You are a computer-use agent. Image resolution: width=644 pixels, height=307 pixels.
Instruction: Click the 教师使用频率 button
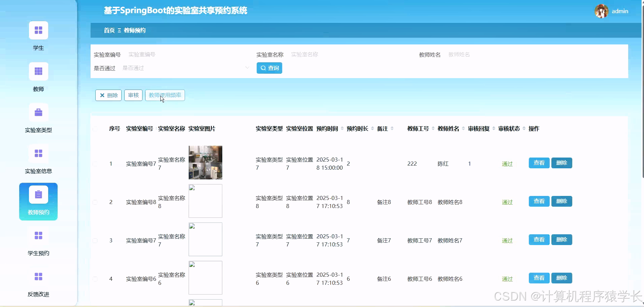tap(165, 95)
